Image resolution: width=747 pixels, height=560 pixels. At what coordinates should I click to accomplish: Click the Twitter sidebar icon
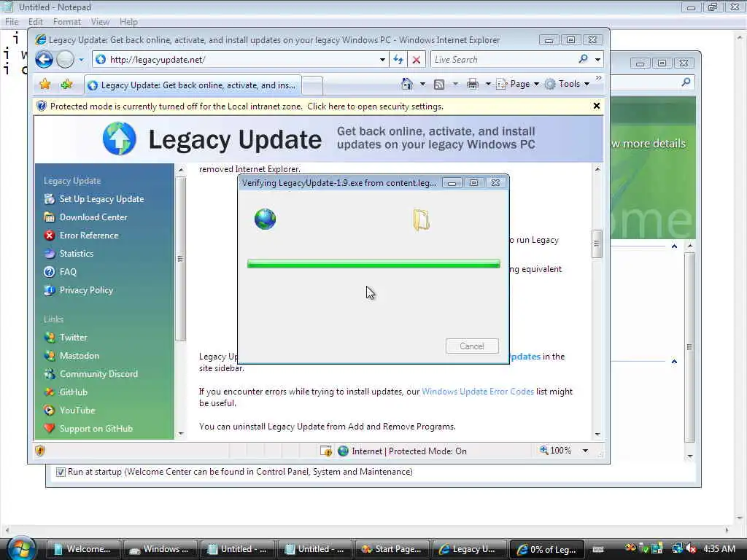tap(50, 338)
